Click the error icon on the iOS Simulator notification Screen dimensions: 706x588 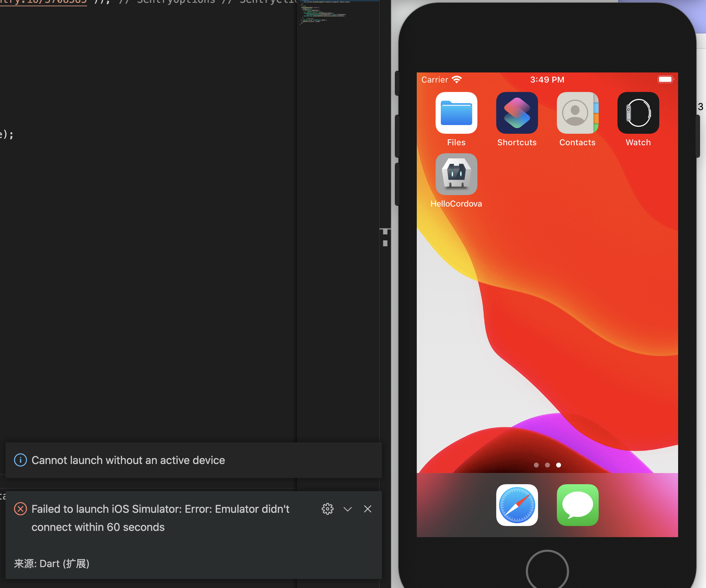(x=21, y=509)
